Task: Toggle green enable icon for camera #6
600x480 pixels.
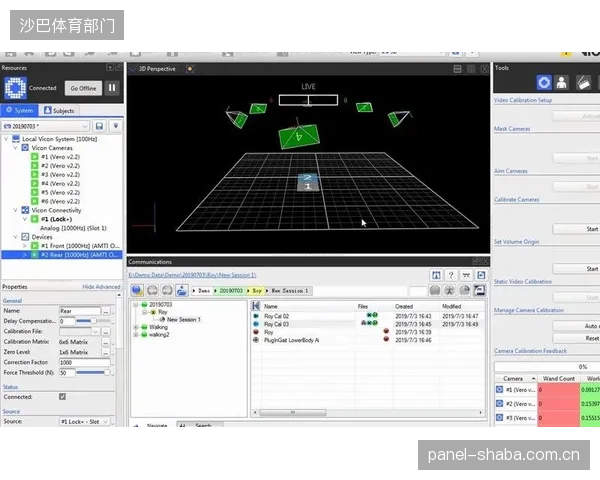Action: pyautogui.click(x=34, y=201)
